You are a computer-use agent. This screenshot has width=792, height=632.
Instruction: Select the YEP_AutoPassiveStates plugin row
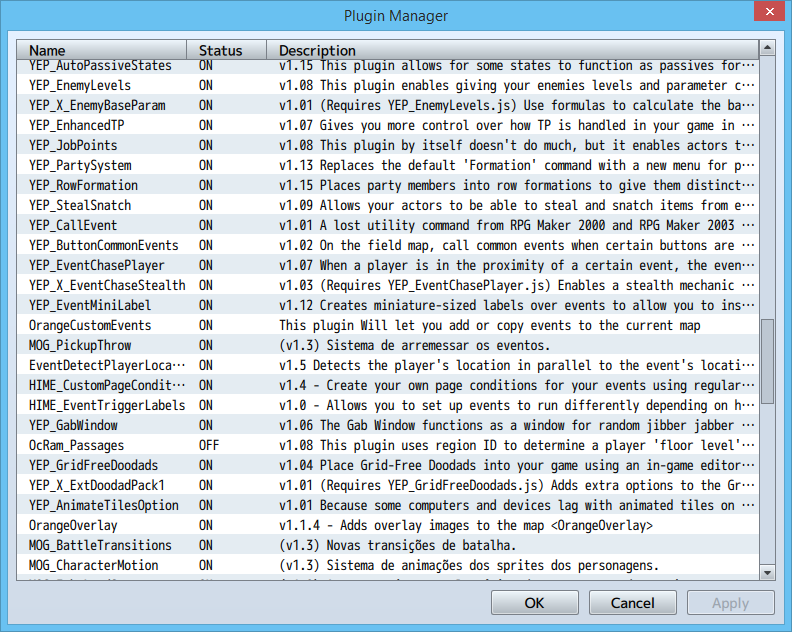[388, 66]
